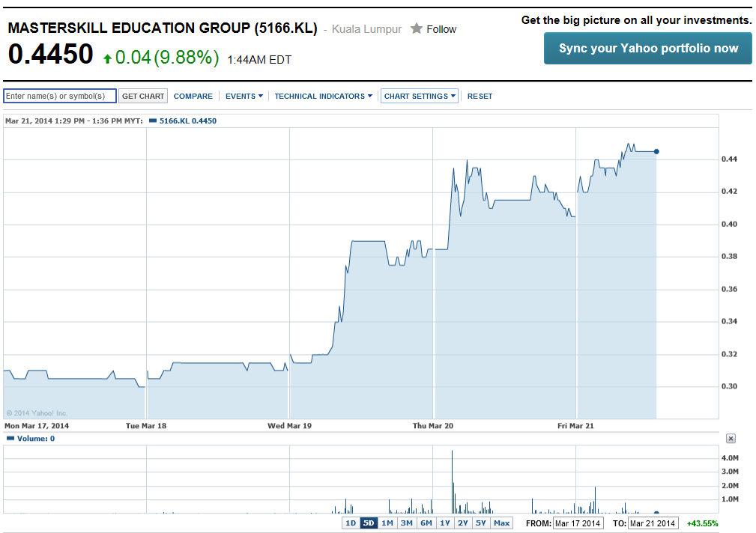Select the 5Y range tab
This screenshot has height=533, width=756.
(481, 523)
